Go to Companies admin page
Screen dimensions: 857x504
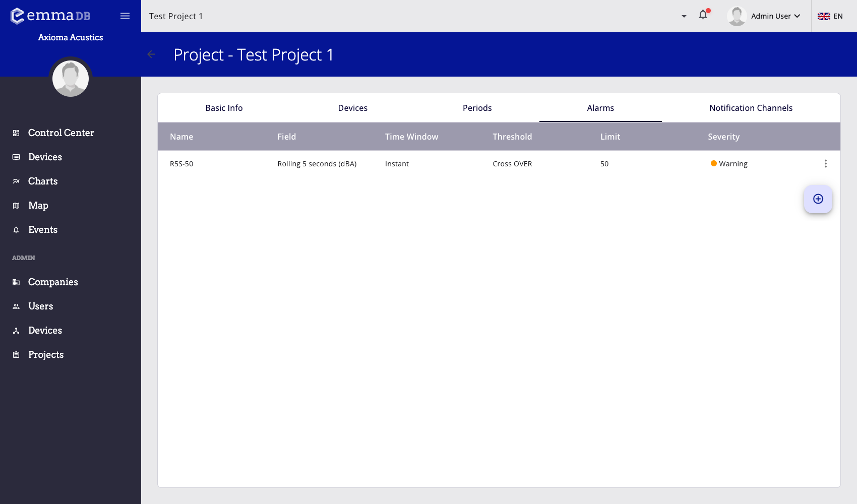(x=53, y=282)
